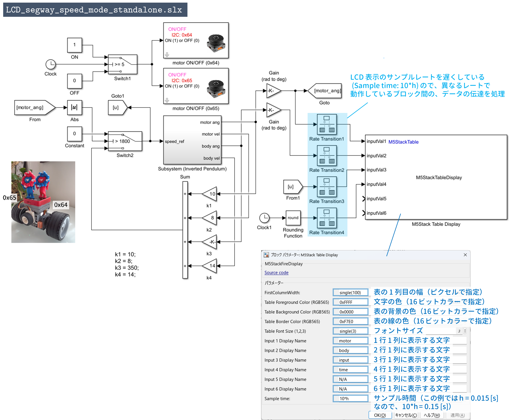Select the Clock block

50,65
